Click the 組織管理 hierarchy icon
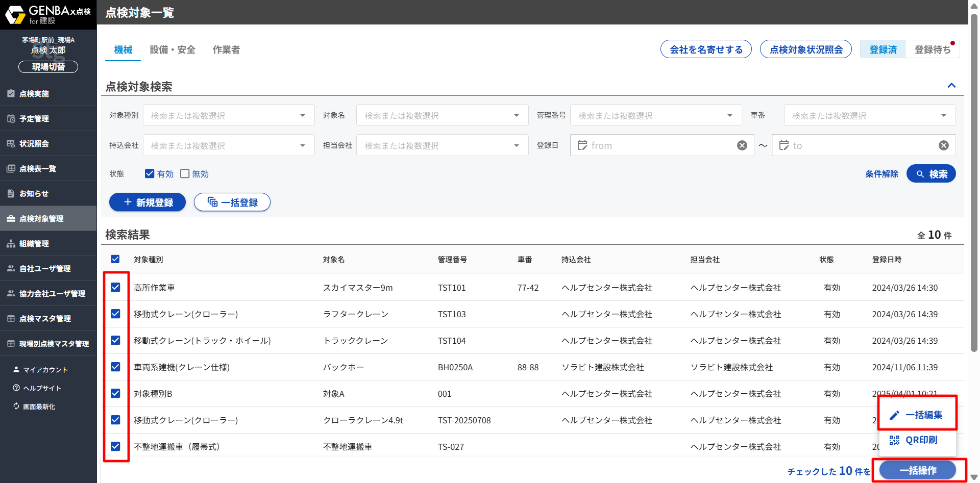 11,244
